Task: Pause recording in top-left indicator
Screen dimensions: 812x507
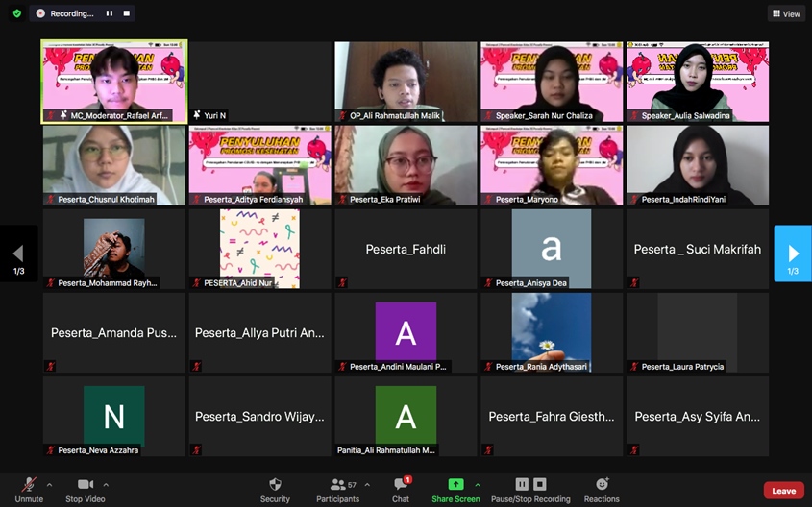Action: point(110,13)
